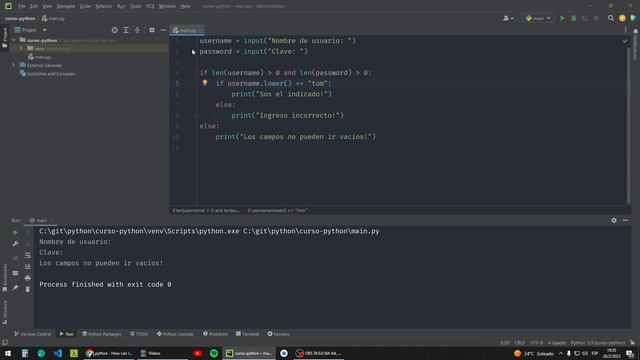Toggle scroll to end in Run console
The width and height of the screenshot is (640, 360).
pyautogui.click(x=28, y=267)
